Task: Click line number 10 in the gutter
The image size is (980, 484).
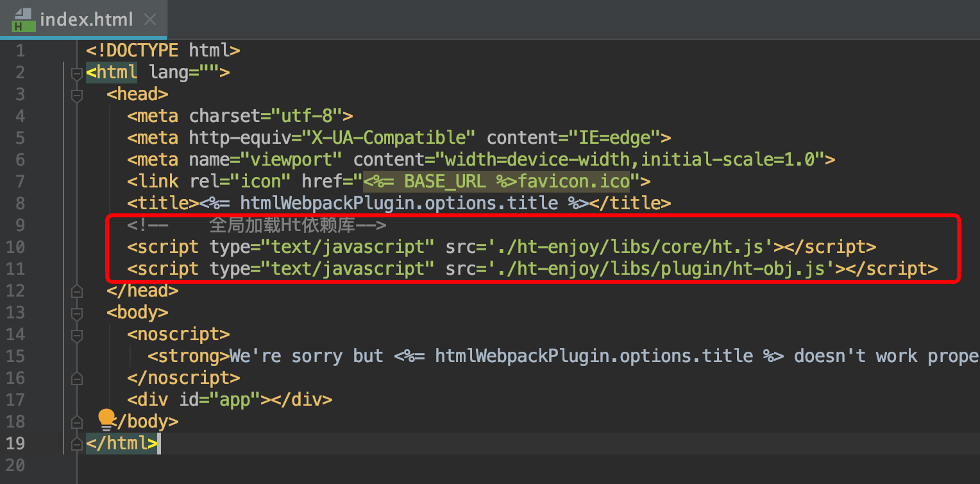Action: [15, 247]
